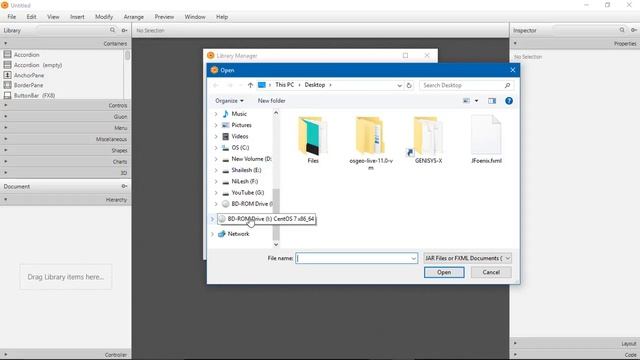Open the Inspector gear menu
Image resolution: width=640 pixels, height=360 pixels.
point(634,30)
